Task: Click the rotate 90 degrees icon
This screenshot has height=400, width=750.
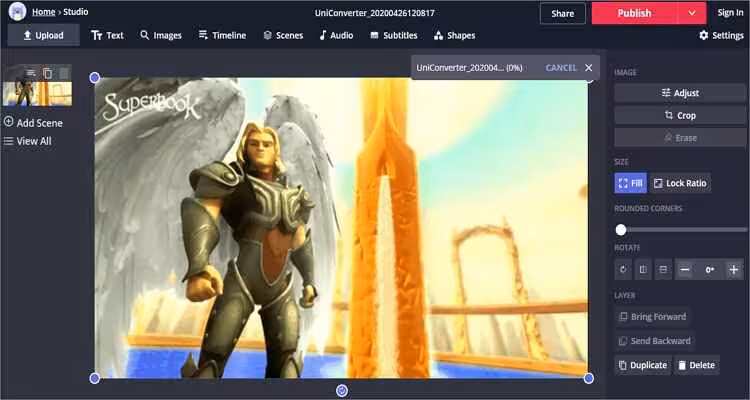Action: pyautogui.click(x=623, y=270)
